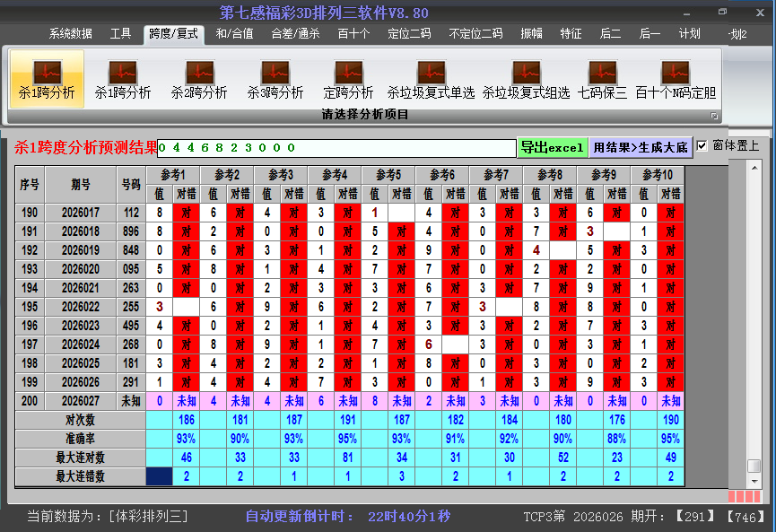Screen dimensions: 776x532
Task: Launch the 七码保三 tool
Action: 602,79
